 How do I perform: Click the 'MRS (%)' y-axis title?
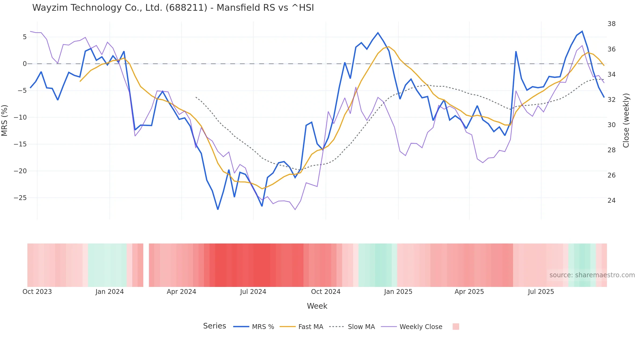(x=5, y=120)
